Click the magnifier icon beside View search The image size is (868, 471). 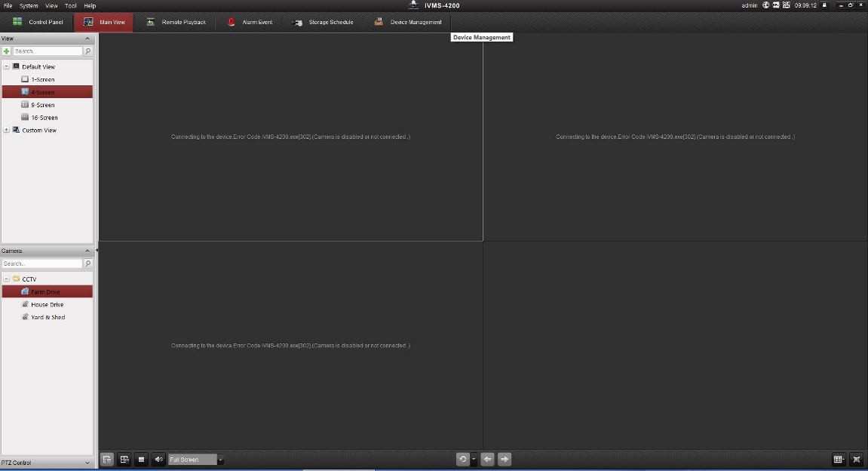87,51
